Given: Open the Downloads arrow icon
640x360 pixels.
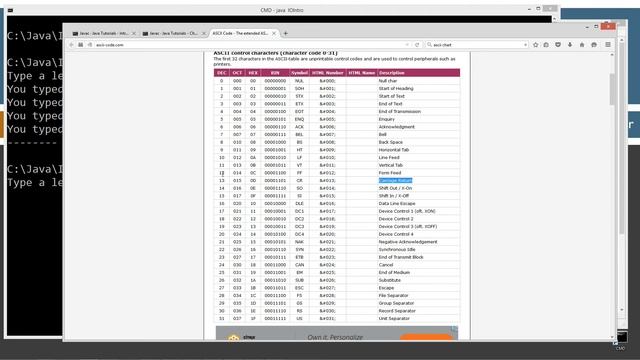Looking at the screenshot, I should click(570, 45).
